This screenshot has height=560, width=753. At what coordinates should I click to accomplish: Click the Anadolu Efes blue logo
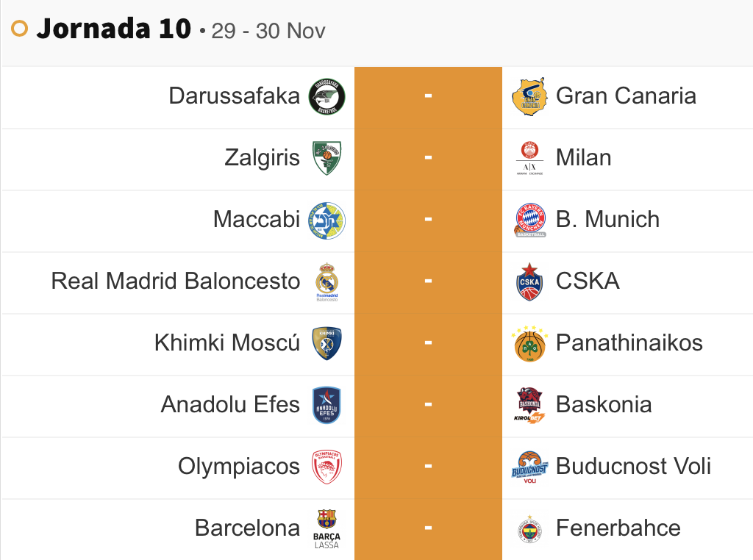click(326, 405)
